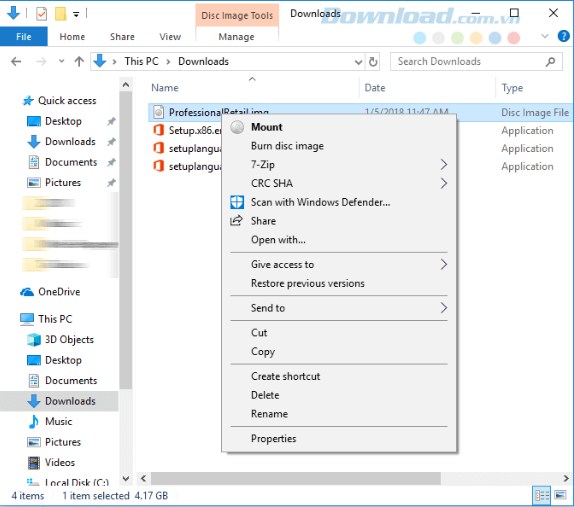Open the Manage tab under Disc Image Tools
The height and width of the screenshot is (507, 574).
[236, 37]
